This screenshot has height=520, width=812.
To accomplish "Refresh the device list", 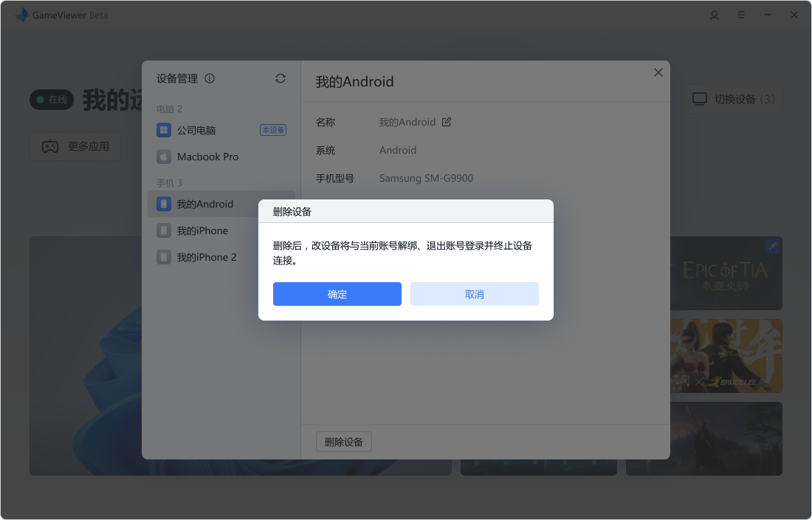I will [x=280, y=78].
